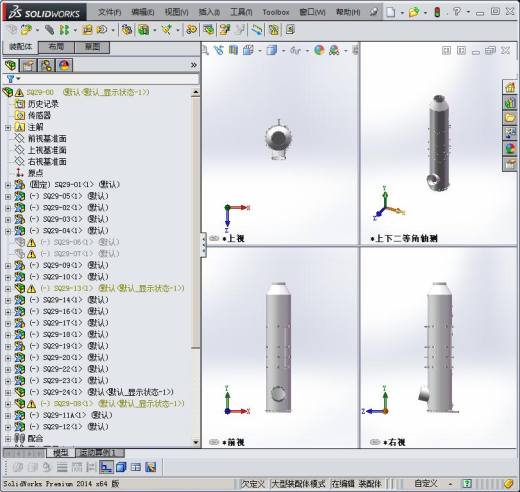Open the Display Style dropdown arrow
This screenshot has height=492, width=520.
[x=283, y=51]
